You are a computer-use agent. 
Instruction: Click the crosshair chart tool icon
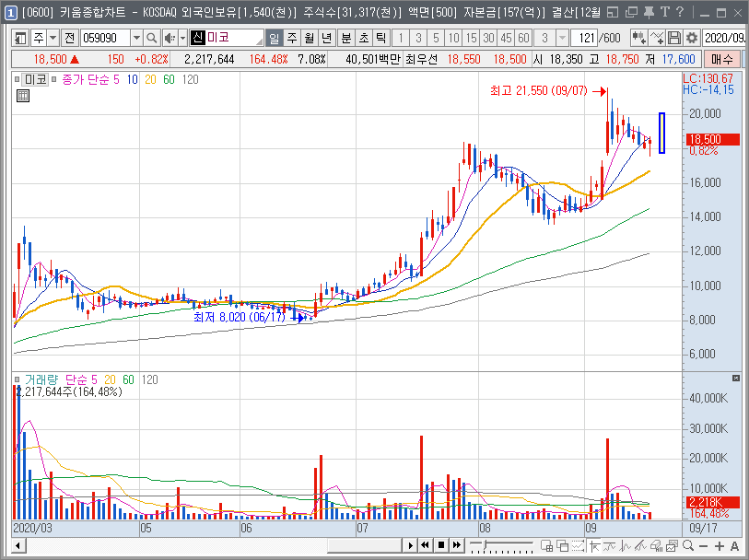coord(595,545)
